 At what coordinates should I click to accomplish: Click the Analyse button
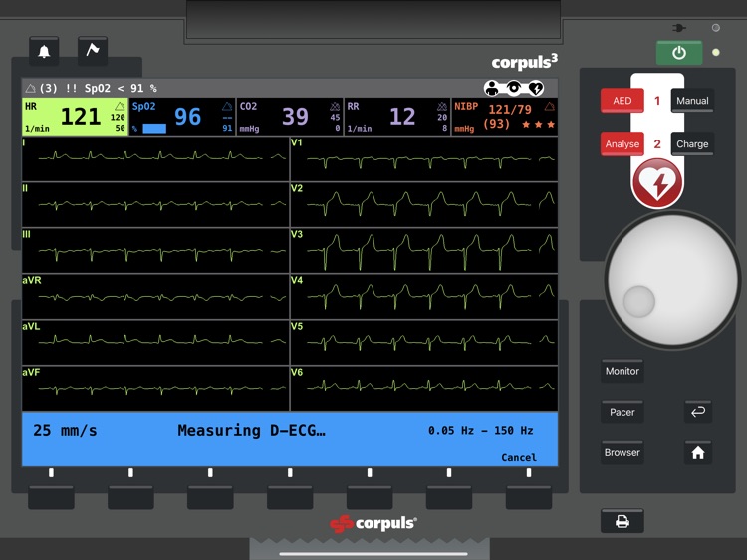coord(622,143)
